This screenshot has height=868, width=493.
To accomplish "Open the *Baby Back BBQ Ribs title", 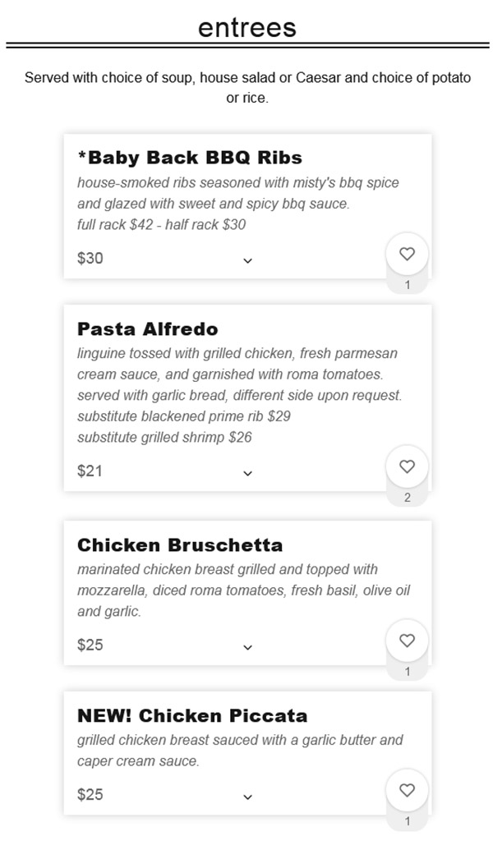I will (190, 158).
